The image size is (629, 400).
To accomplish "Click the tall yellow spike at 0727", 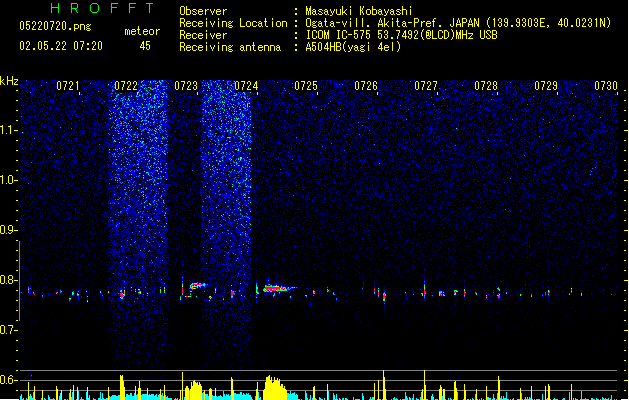I will pyautogui.click(x=424, y=385).
